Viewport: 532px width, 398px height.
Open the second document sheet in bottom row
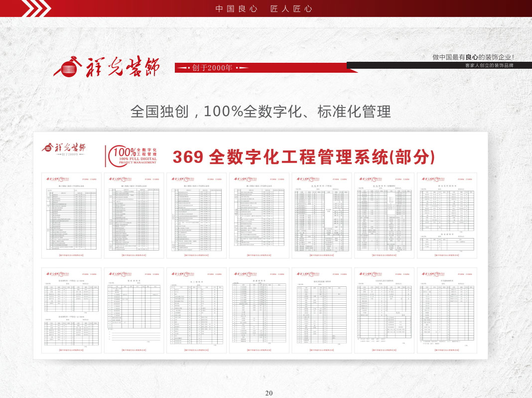point(134,310)
